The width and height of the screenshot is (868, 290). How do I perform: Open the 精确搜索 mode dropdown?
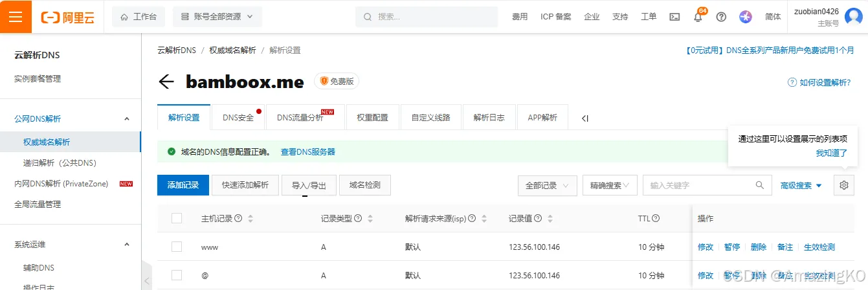[x=610, y=185]
